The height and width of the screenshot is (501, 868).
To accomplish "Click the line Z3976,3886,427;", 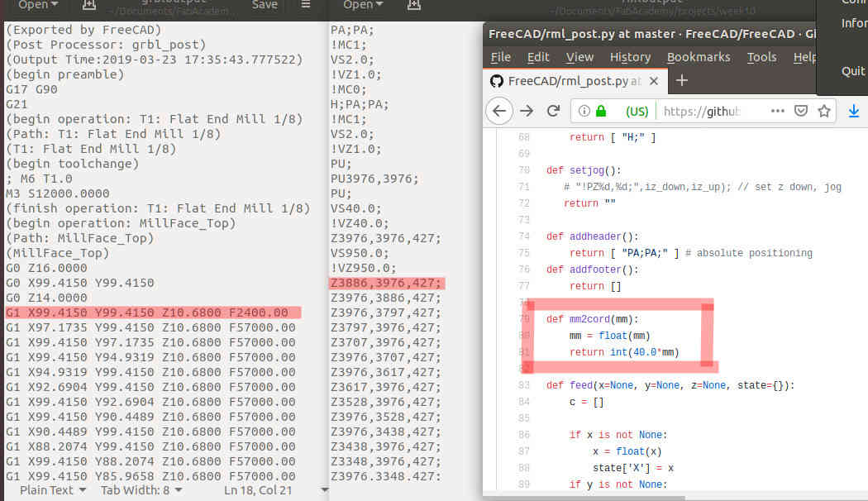I will 386,298.
